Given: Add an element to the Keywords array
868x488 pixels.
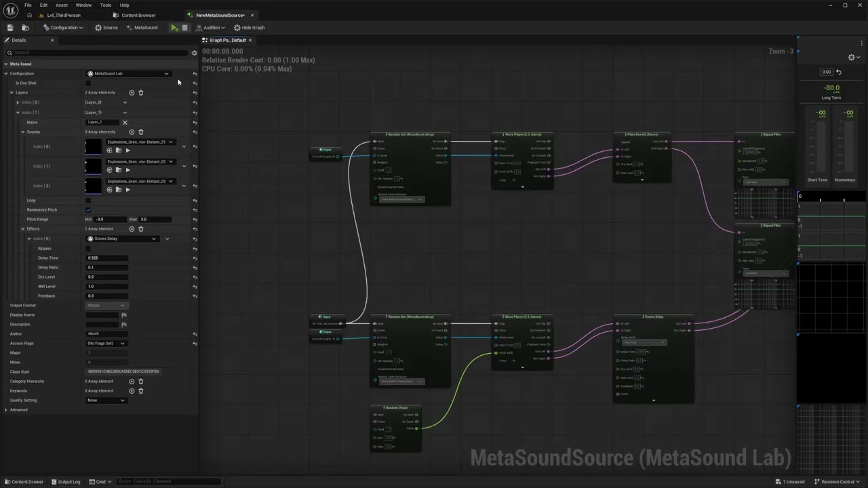Looking at the screenshot, I should (x=132, y=391).
